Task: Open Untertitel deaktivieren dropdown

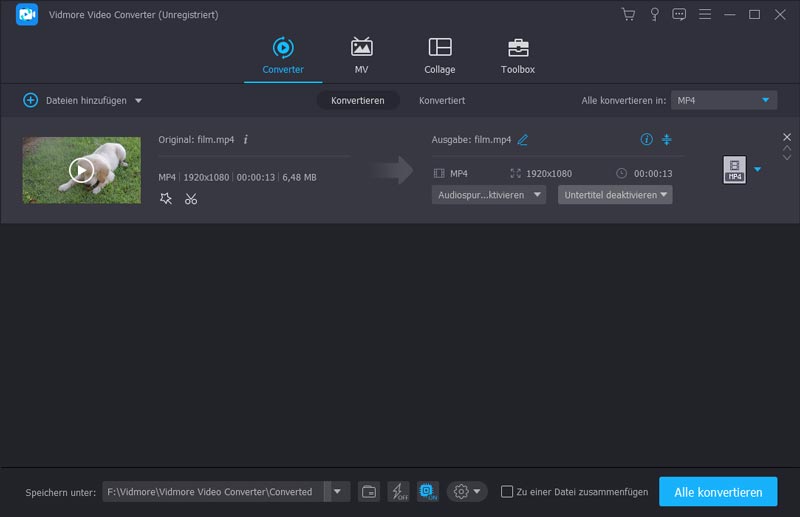Action: pyautogui.click(x=615, y=195)
